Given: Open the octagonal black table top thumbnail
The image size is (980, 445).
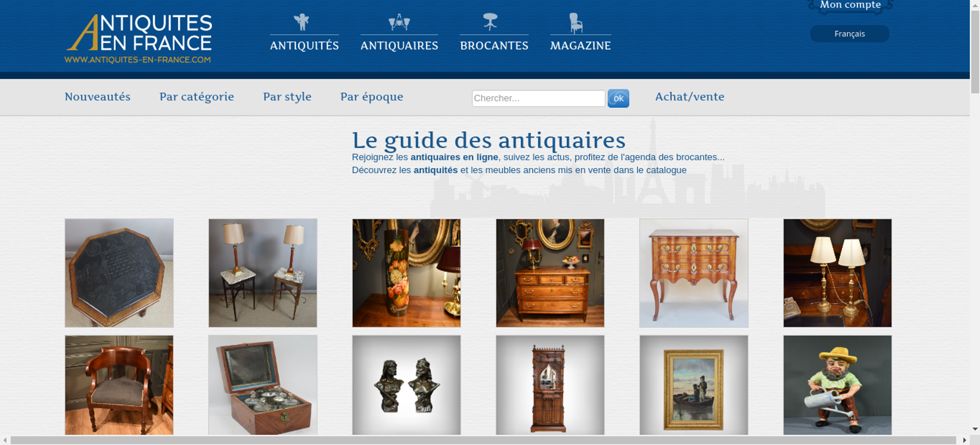Looking at the screenshot, I should pos(119,273).
